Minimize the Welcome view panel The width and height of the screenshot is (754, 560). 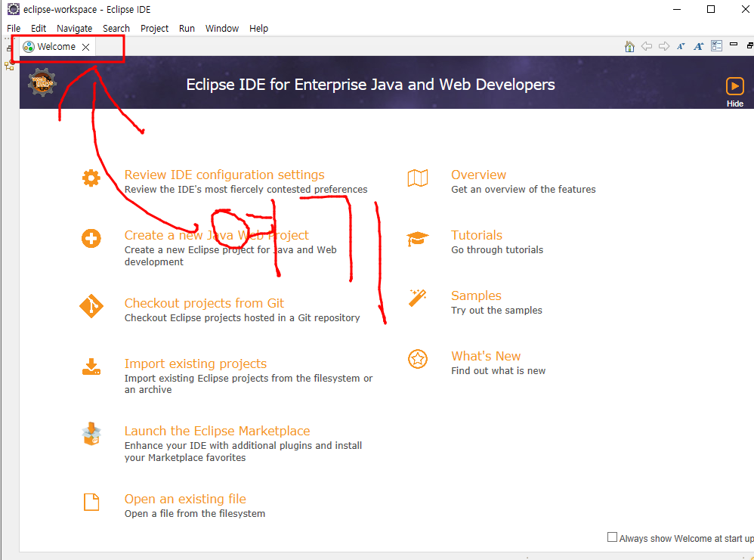[x=734, y=45]
